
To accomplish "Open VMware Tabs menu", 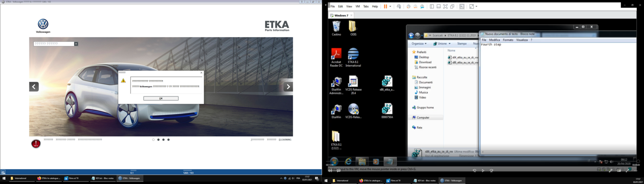I will (x=366, y=6).
